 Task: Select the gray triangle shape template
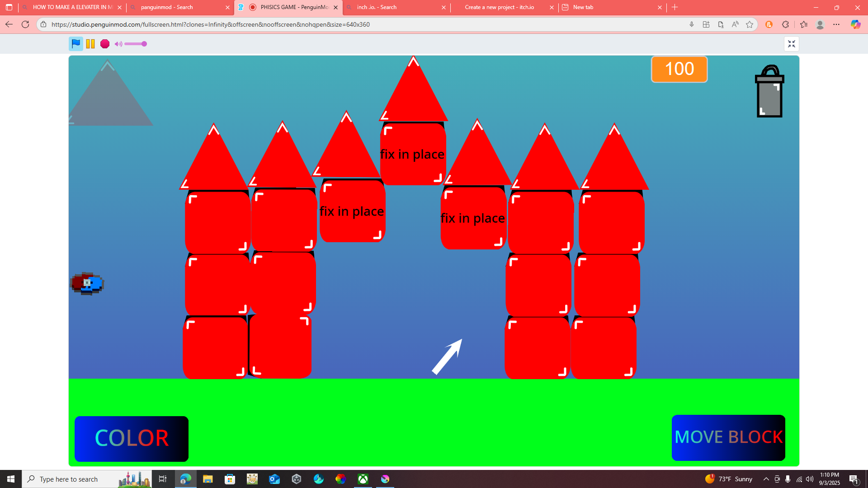tap(108, 102)
